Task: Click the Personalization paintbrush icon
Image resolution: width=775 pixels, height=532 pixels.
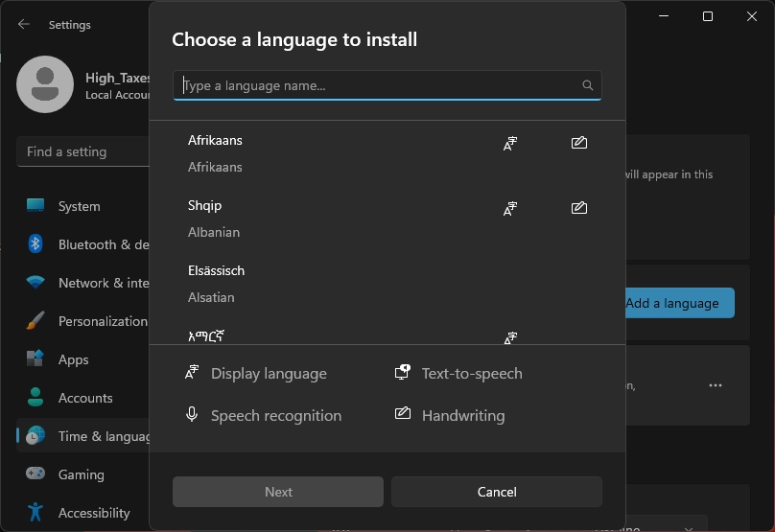Action: (x=35, y=321)
